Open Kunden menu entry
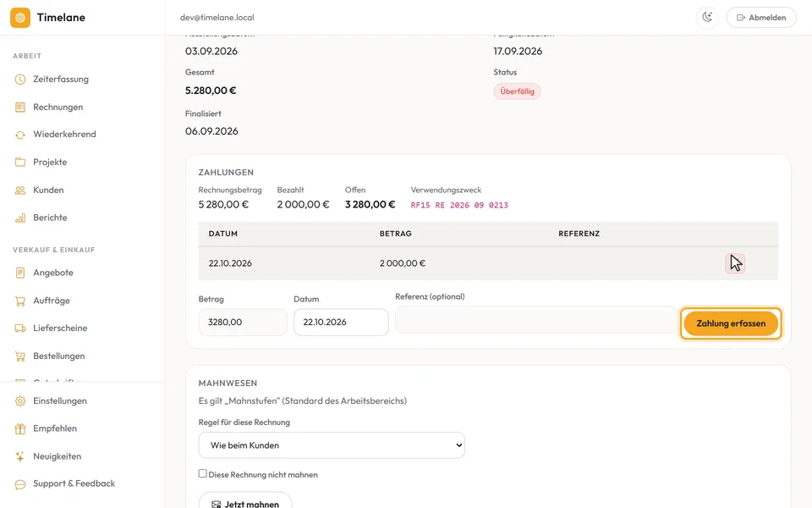Image resolution: width=812 pixels, height=508 pixels. point(48,190)
